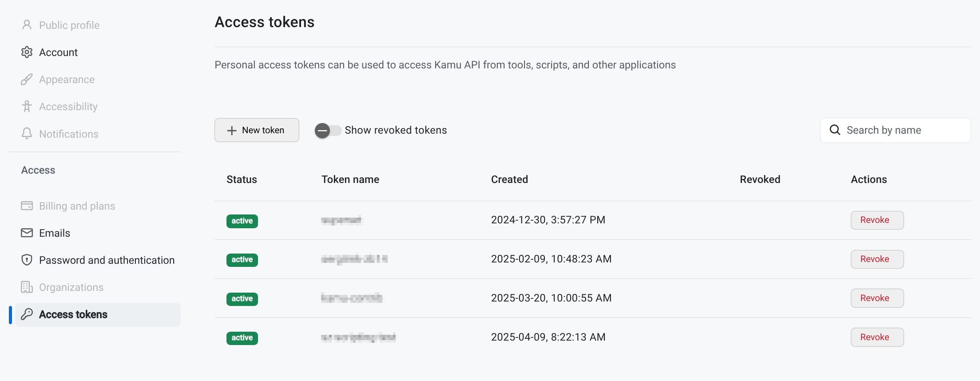Revoke the token created 2025-02-09
The width and height of the screenshot is (980, 381).
(877, 259)
